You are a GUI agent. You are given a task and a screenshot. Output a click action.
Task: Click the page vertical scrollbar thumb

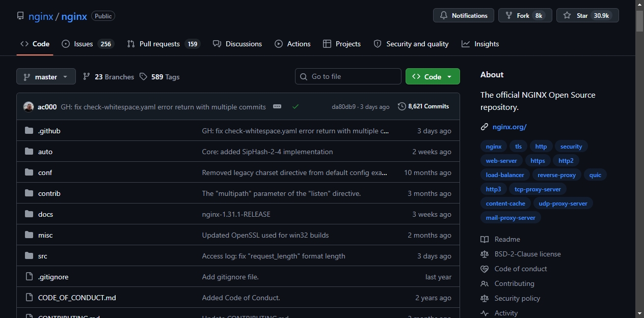tap(640, 20)
